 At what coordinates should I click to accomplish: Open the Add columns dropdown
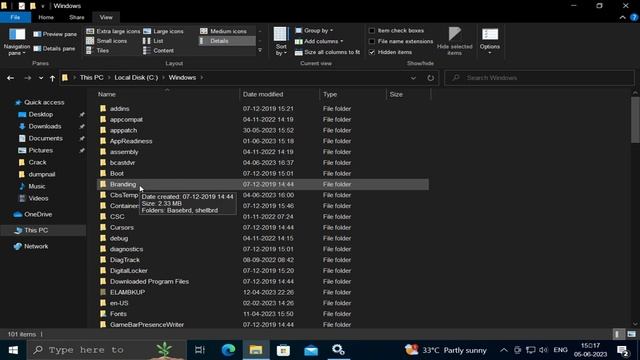[x=319, y=41]
